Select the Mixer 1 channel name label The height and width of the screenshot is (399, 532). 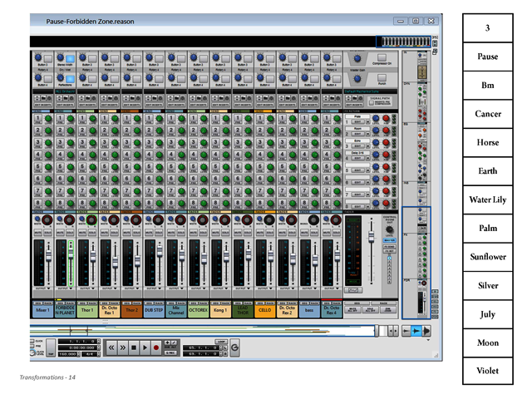click(42, 310)
